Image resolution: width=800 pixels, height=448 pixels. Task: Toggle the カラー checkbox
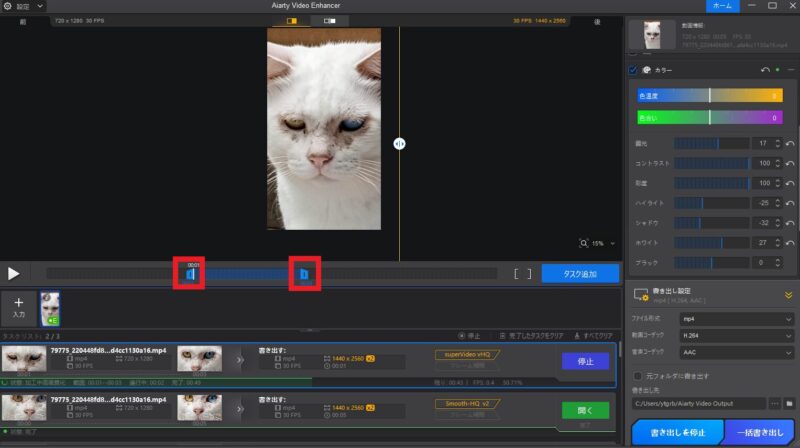(x=633, y=70)
